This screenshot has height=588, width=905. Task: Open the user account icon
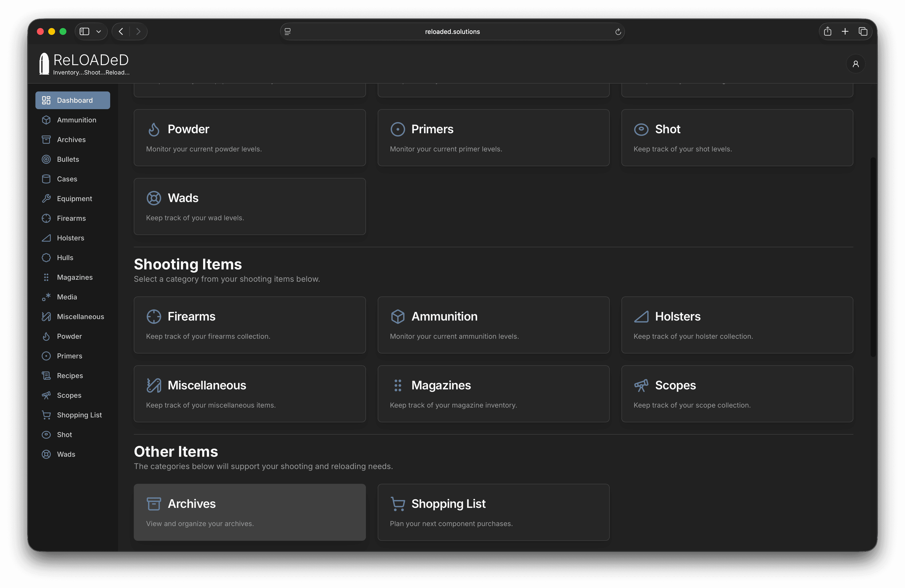(856, 64)
